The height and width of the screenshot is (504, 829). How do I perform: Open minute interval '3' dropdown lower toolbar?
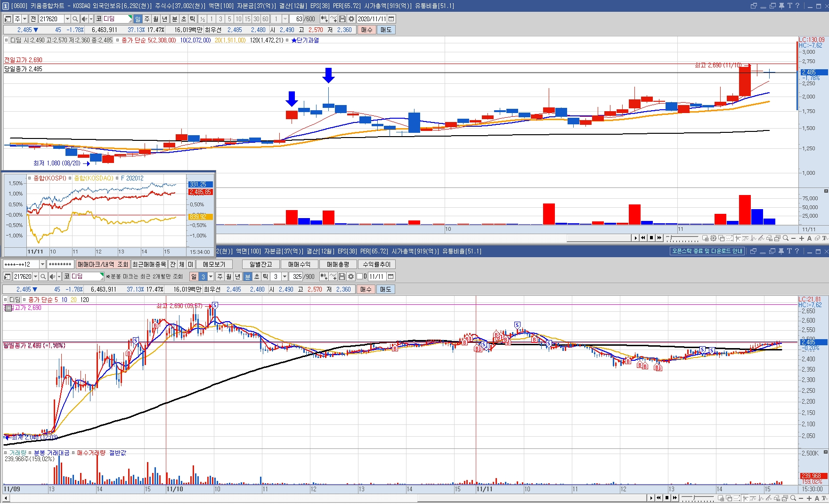(x=284, y=276)
